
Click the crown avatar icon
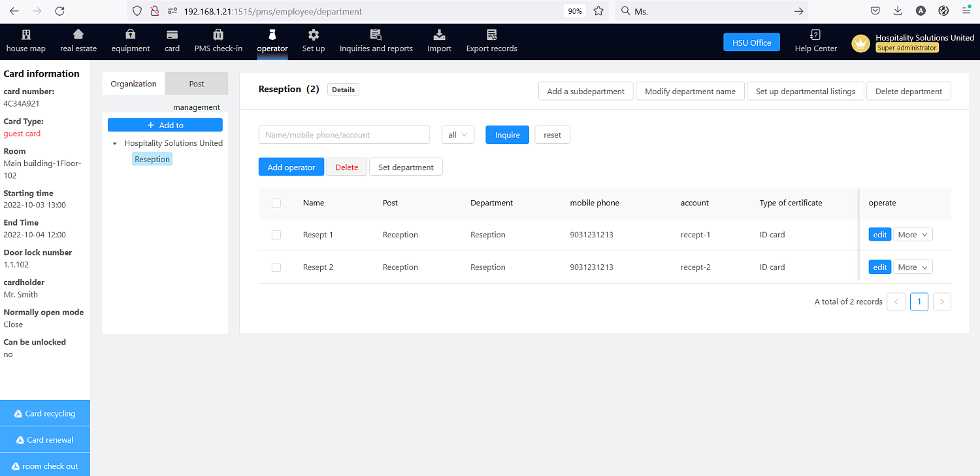pyautogui.click(x=861, y=43)
